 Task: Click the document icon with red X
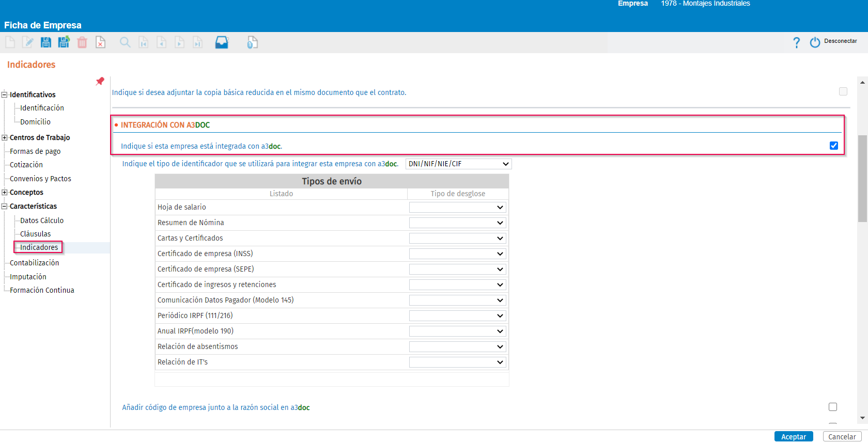100,42
